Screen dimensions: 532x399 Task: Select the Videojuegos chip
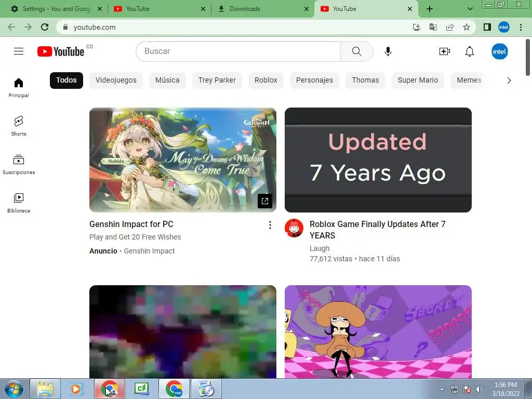[x=116, y=81]
